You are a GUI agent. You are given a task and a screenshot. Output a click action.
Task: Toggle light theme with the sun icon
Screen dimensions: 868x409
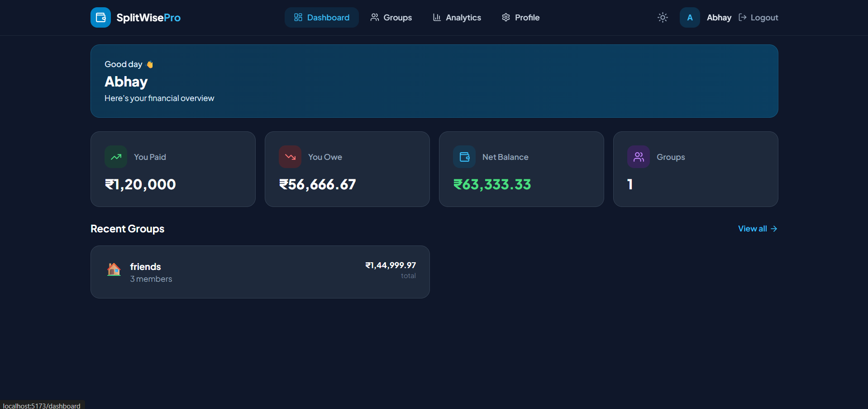click(663, 18)
